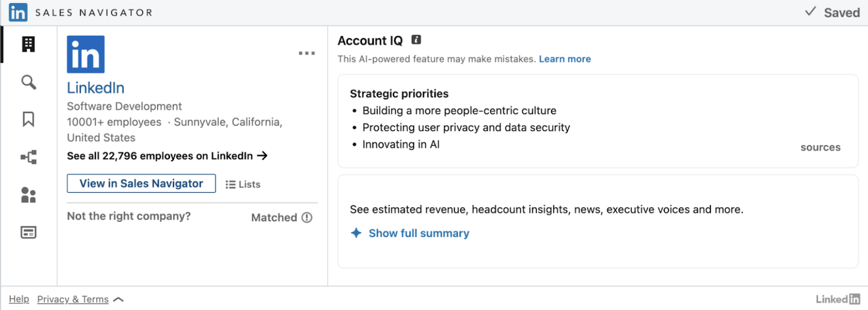Click the news feed sidebar icon

coord(28,232)
